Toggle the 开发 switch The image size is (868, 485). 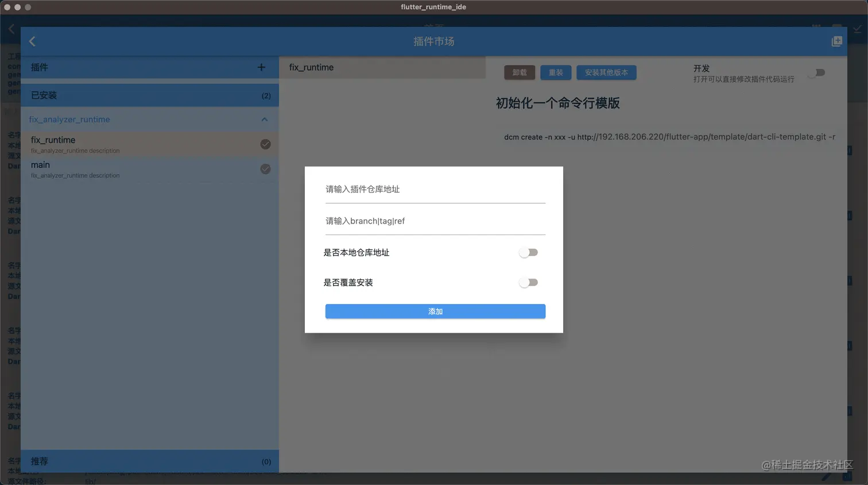click(x=816, y=72)
